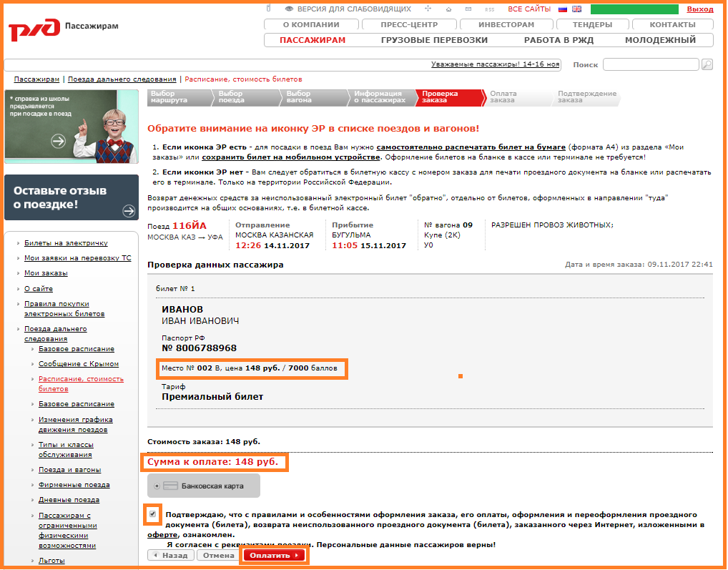Screen dimensions: 728x570
Task: Click arrow on the trip feedback banner
Action: [129, 210]
